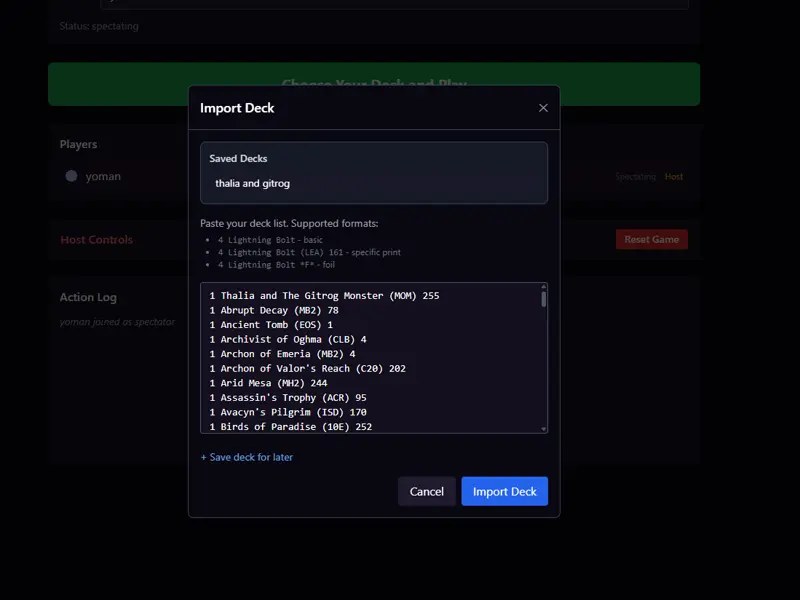Click the 'Host Controls' heading
Image resolution: width=800 pixels, height=600 pixels.
tap(96, 240)
